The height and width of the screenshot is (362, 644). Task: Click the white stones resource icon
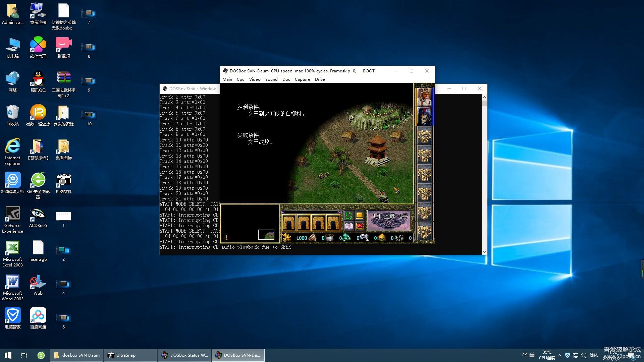364,238
